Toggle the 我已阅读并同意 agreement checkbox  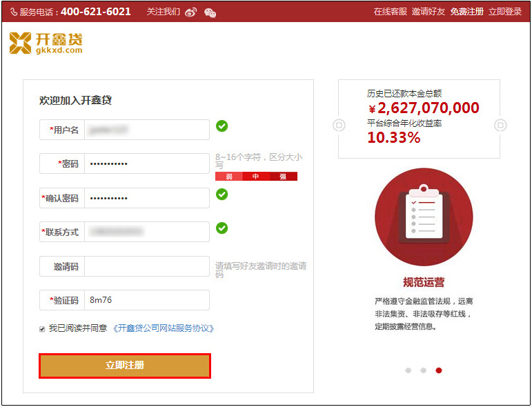(42, 329)
